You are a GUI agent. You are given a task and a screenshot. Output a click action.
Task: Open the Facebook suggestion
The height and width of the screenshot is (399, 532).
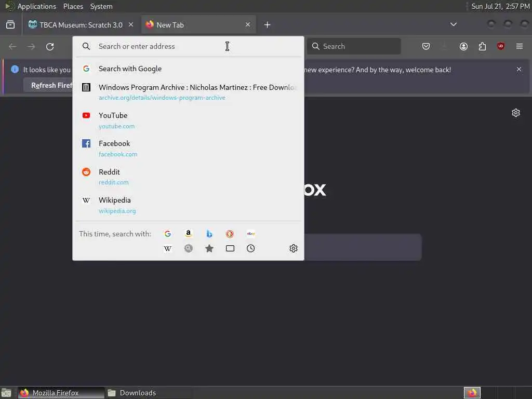(x=188, y=149)
